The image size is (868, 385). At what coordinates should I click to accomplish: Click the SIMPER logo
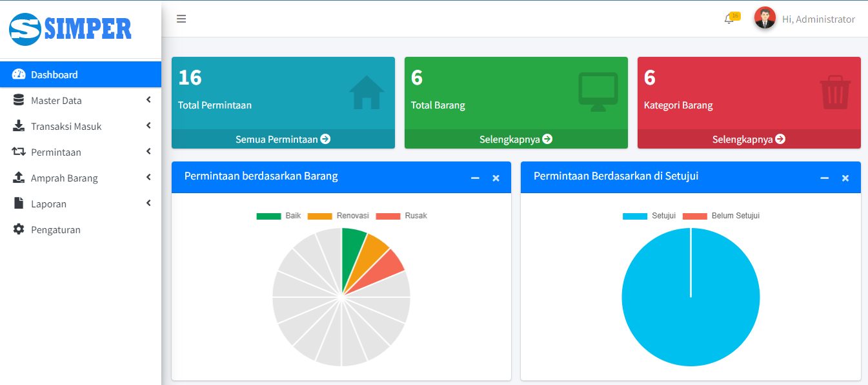pyautogui.click(x=70, y=28)
